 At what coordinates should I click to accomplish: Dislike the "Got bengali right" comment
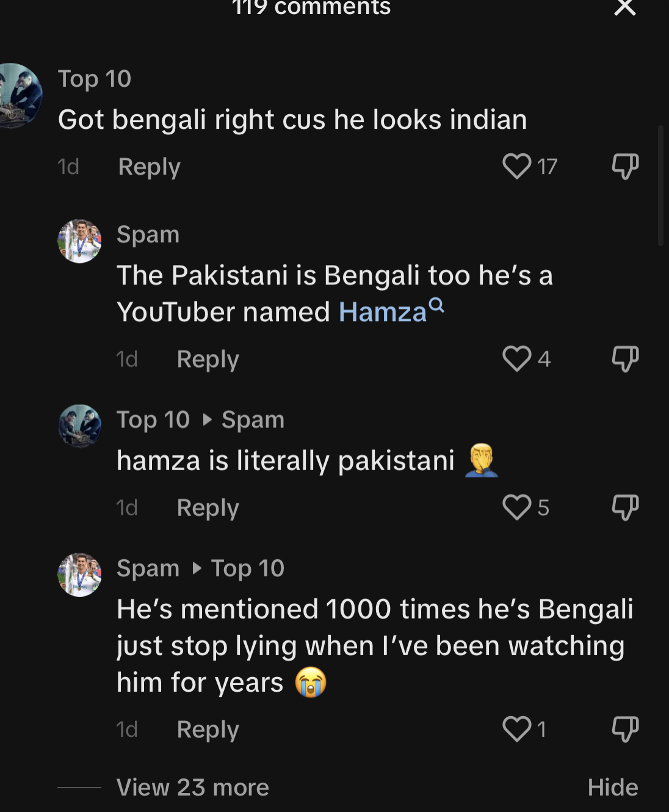click(x=625, y=166)
